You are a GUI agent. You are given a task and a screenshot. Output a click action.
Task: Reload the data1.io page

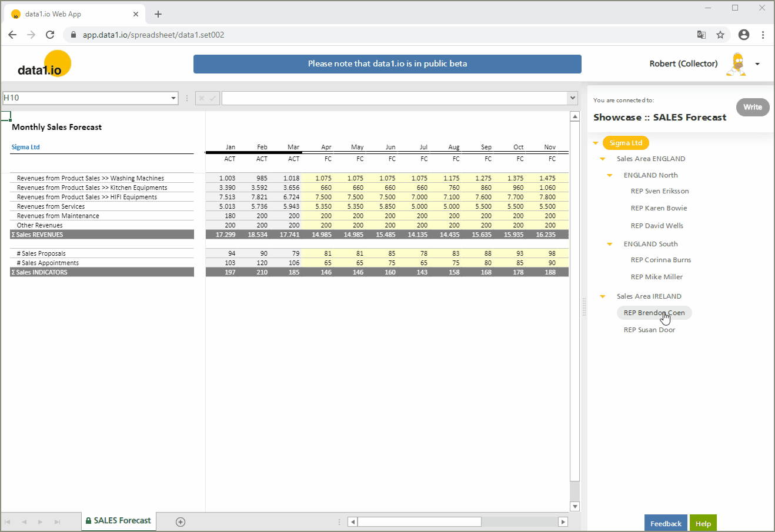point(50,35)
